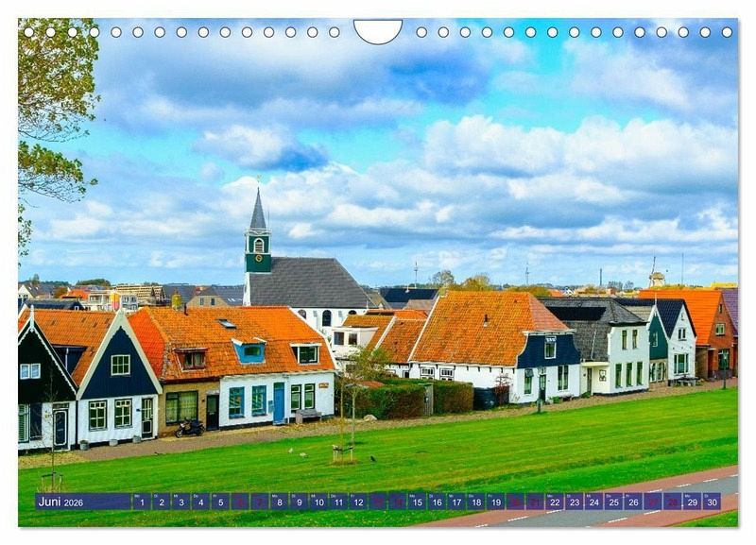Select date cell 16 in the calendar strip
756x545 pixels.
[437, 502]
